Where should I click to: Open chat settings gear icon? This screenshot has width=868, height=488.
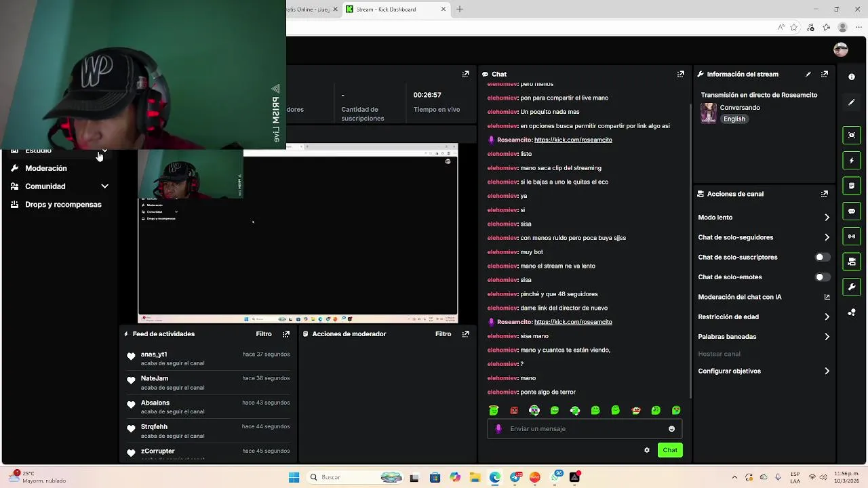tap(647, 450)
